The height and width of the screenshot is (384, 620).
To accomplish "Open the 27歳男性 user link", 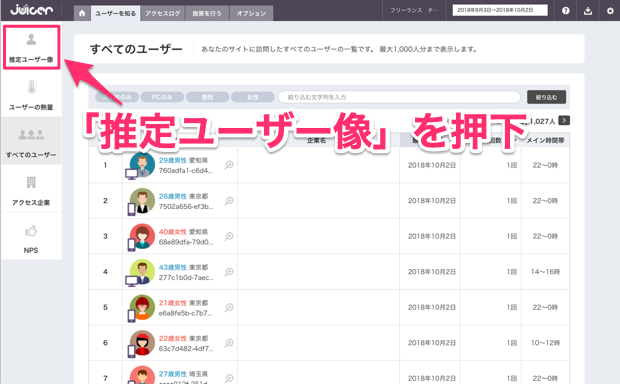I will pos(173,374).
